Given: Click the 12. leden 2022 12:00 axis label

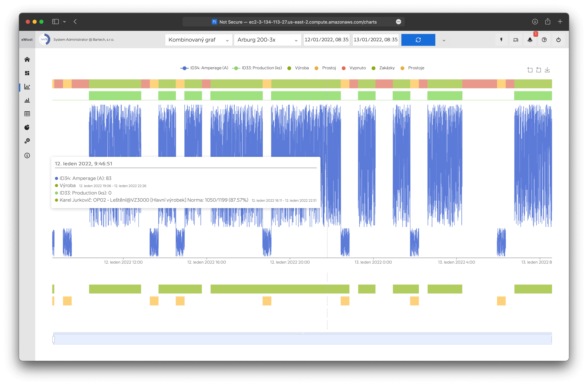Looking at the screenshot, I should coord(123,262).
